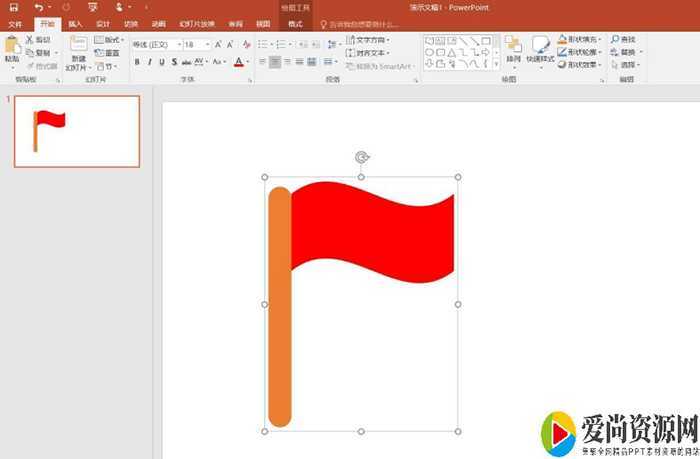Click the Shape Effects (形状效果) button
The height and width of the screenshot is (459, 700).
pos(580,64)
